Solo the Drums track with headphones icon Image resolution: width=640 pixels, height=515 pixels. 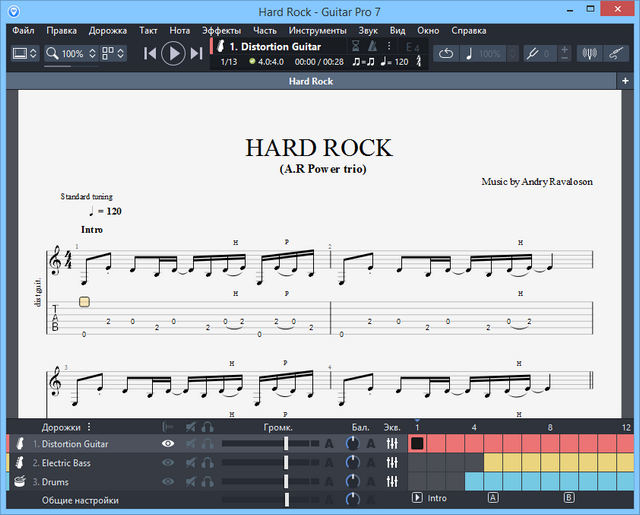click(x=208, y=481)
